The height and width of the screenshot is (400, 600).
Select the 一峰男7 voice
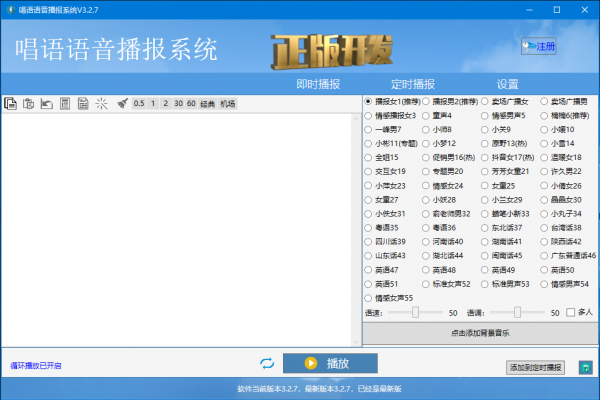(x=383, y=130)
